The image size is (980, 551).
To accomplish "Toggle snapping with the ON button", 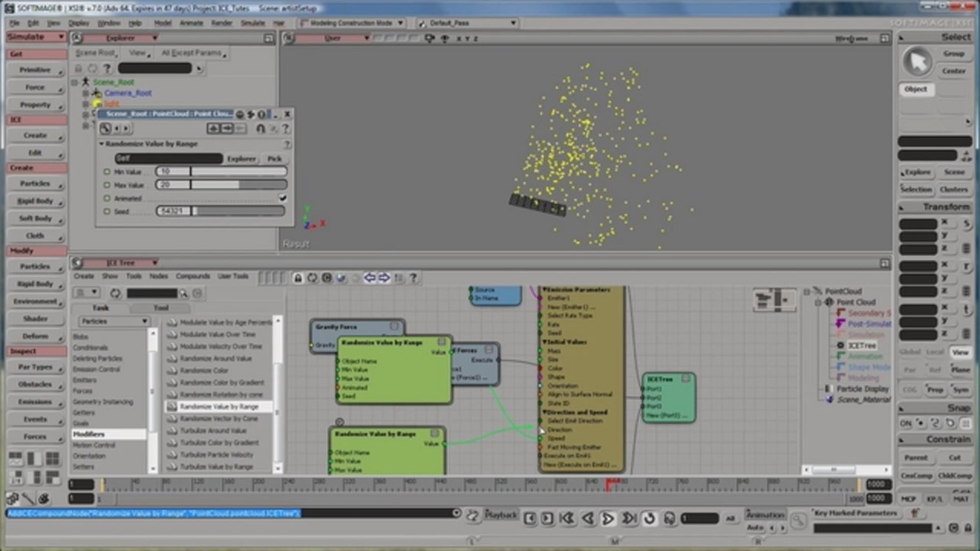I will tap(905, 423).
